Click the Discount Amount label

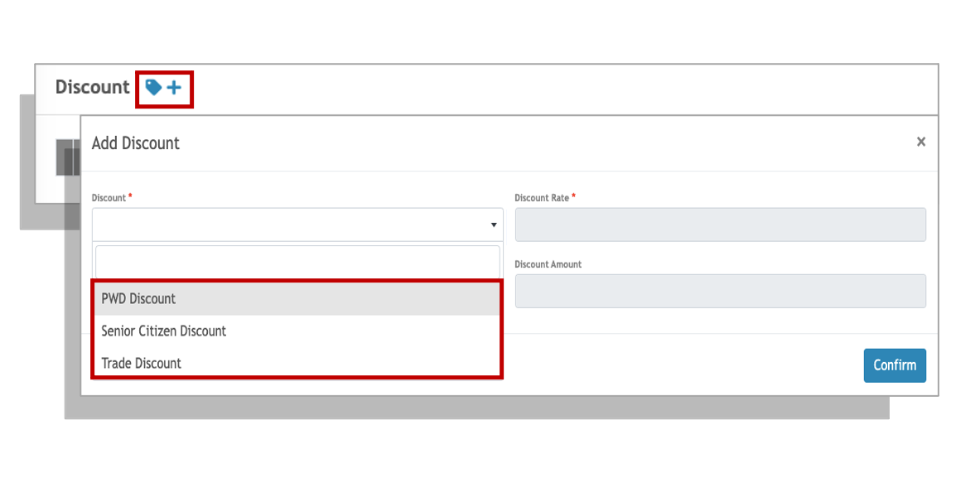pyautogui.click(x=548, y=264)
